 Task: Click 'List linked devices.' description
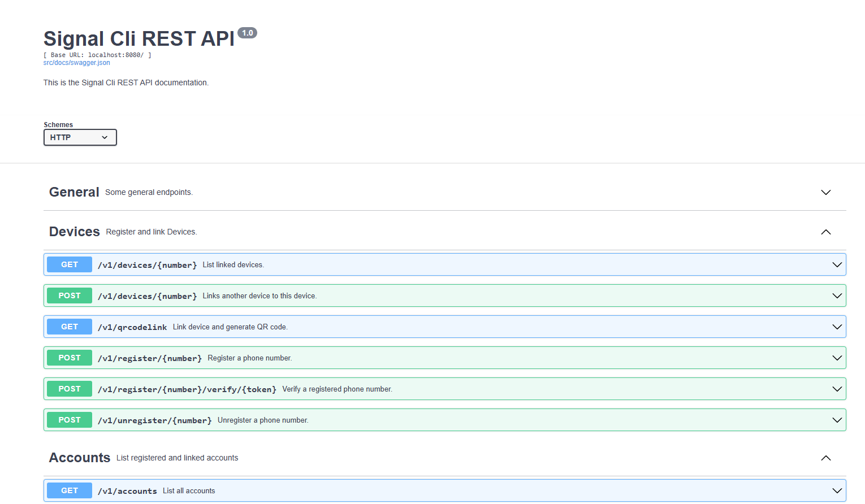233,264
